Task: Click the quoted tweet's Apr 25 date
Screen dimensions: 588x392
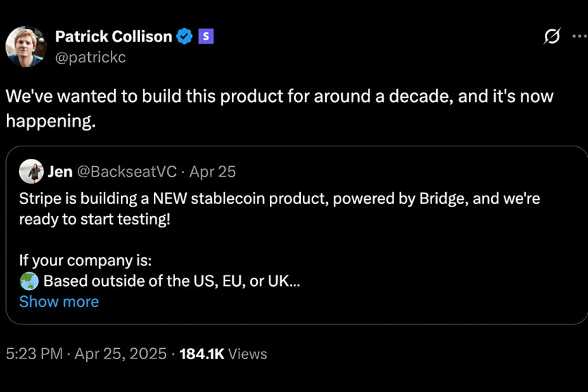Action: pyautogui.click(x=213, y=171)
